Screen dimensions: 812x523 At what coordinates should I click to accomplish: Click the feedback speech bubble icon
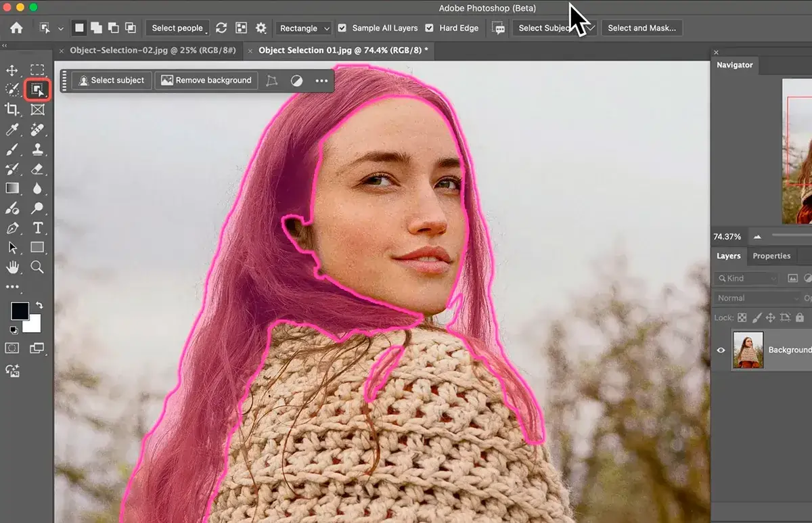pyautogui.click(x=499, y=28)
